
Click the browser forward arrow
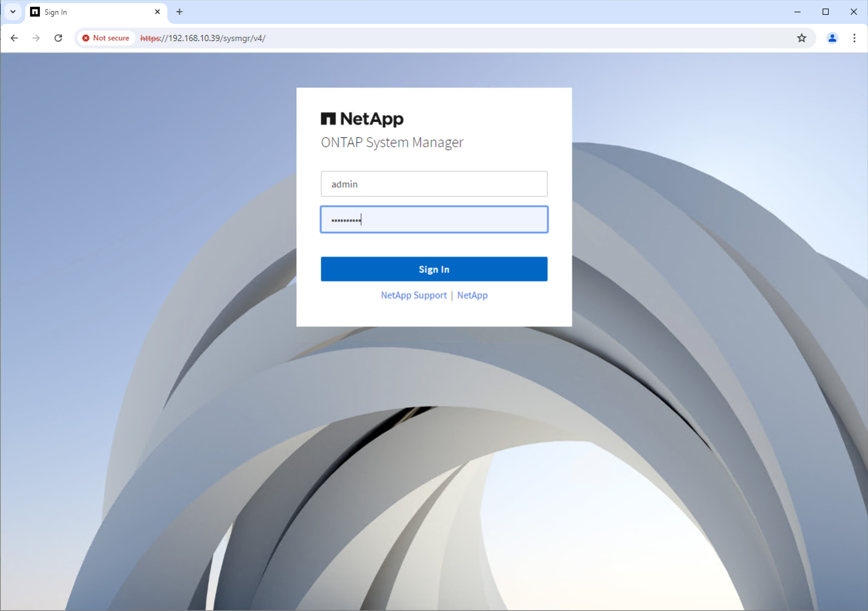36,38
